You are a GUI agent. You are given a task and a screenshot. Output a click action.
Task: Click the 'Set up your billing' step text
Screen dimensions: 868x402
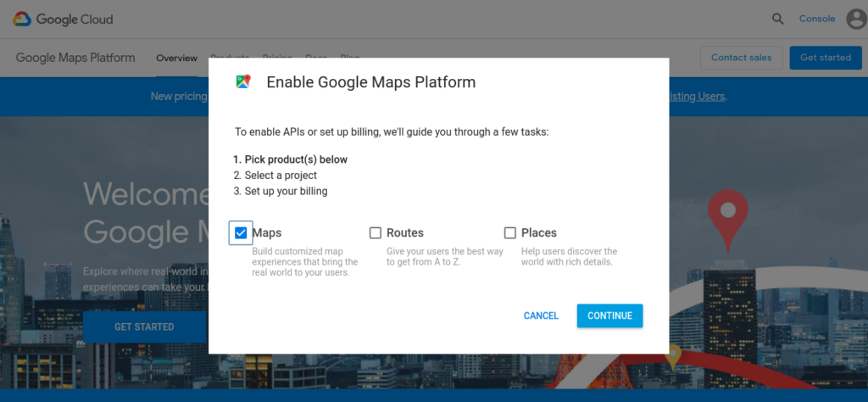[287, 192]
